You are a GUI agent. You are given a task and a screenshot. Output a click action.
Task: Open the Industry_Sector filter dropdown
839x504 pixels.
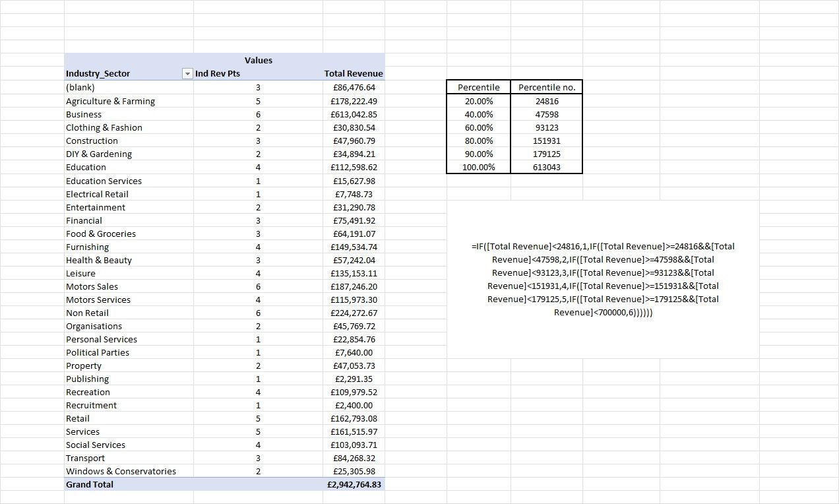187,74
